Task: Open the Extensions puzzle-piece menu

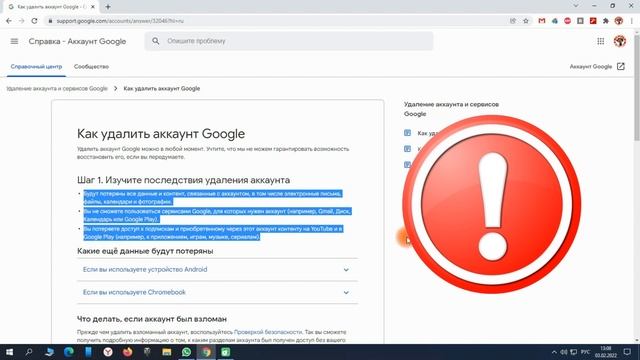Action: tap(606, 21)
